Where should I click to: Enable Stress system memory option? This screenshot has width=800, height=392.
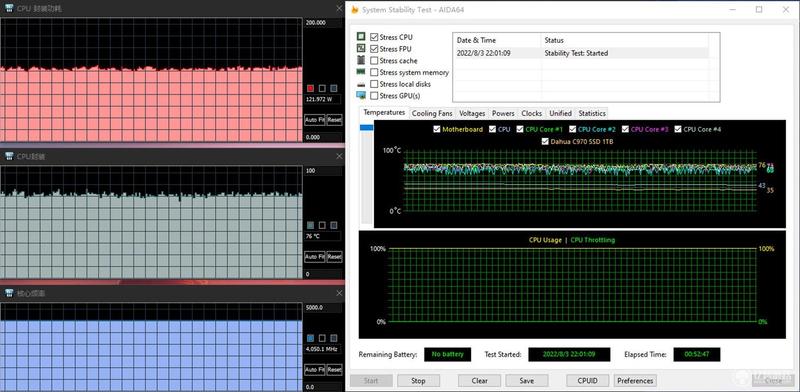pos(374,72)
